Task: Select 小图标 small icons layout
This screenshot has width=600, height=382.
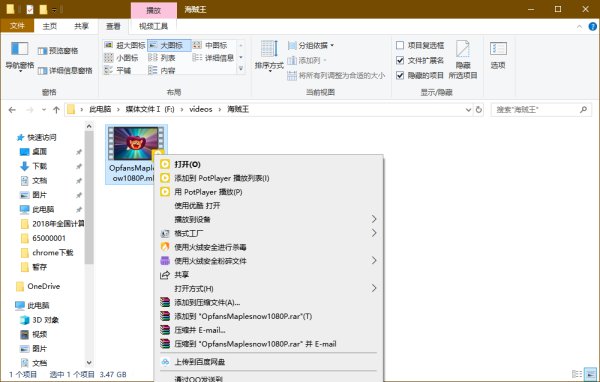Action: 121,58
